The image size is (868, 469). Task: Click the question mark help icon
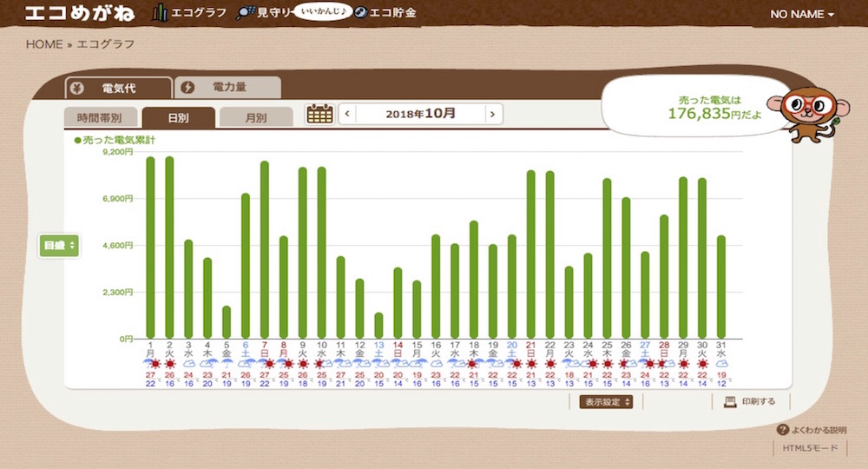pyautogui.click(x=782, y=430)
